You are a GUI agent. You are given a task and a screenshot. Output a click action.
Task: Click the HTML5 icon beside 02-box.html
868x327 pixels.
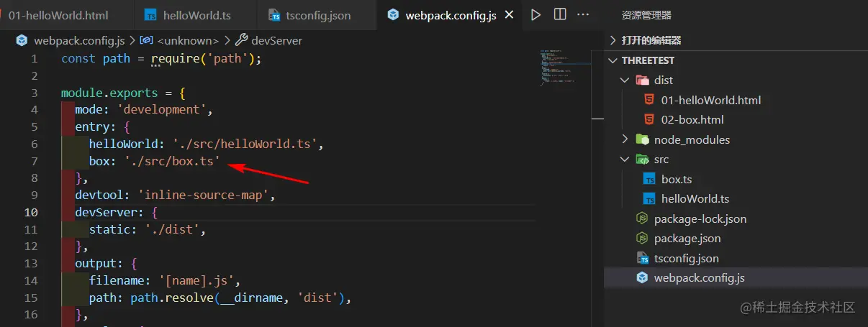[648, 120]
